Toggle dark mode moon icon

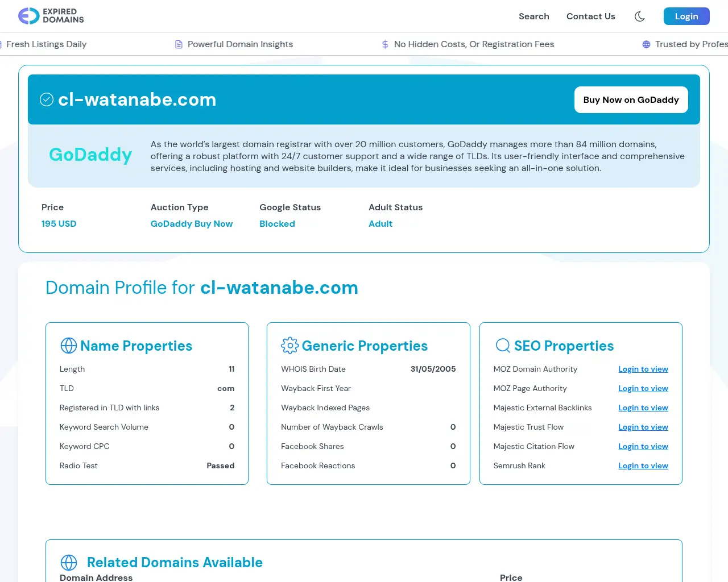point(640,16)
